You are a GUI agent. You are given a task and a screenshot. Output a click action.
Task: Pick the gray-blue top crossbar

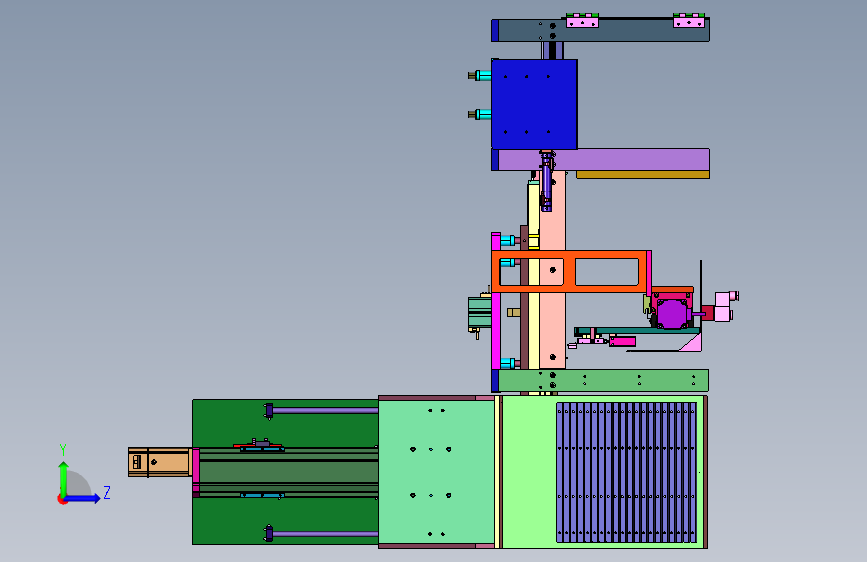click(x=603, y=32)
